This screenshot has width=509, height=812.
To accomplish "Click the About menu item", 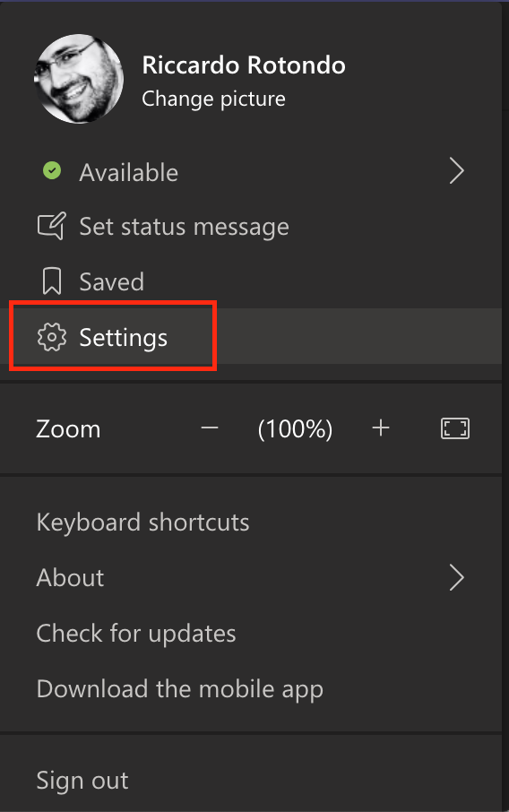I will (251, 578).
